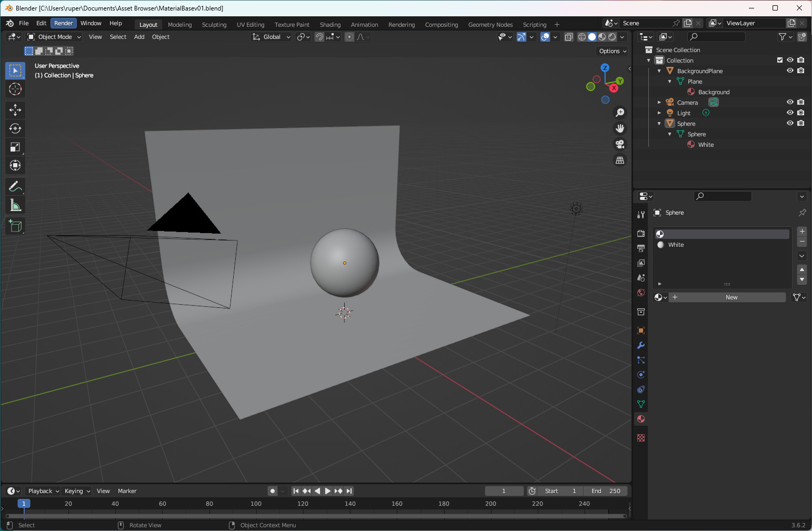Image resolution: width=812 pixels, height=531 pixels.
Task: Activate the Select Box tool
Action: (15, 71)
